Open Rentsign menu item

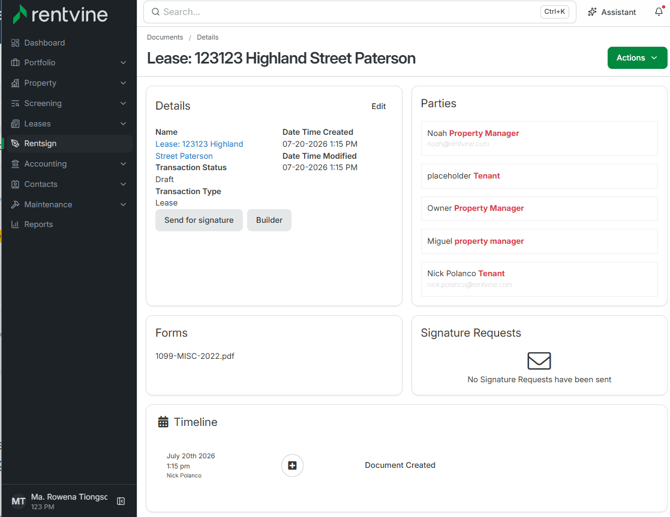click(68, 144)
